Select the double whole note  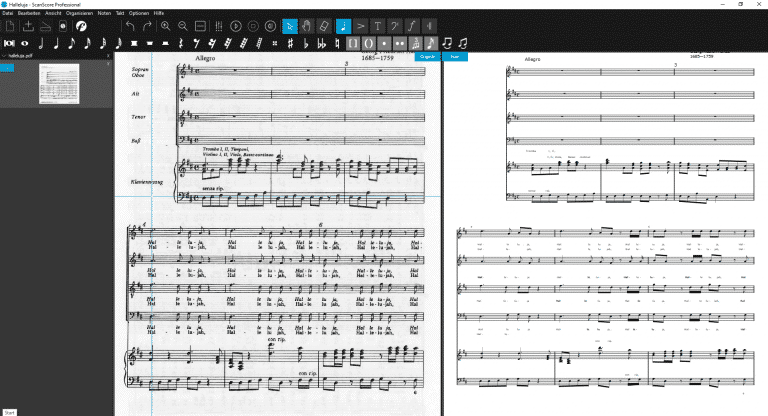point(9,44)
